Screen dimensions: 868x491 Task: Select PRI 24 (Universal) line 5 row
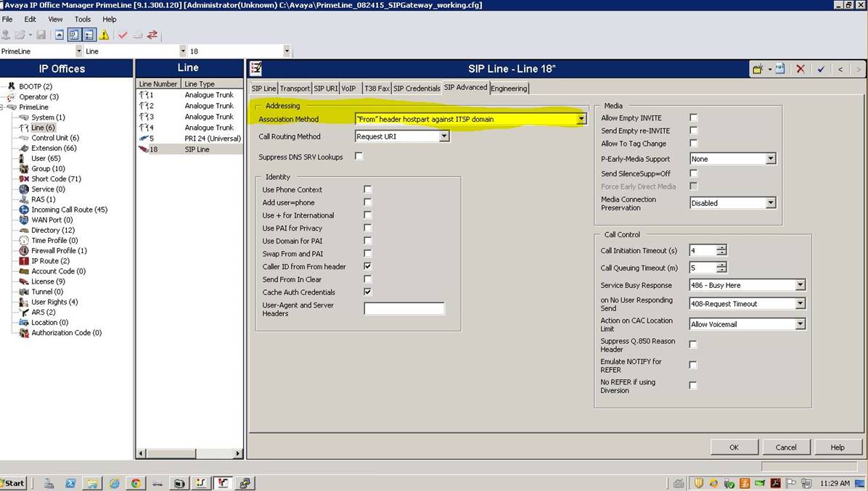tap(189, 139)
